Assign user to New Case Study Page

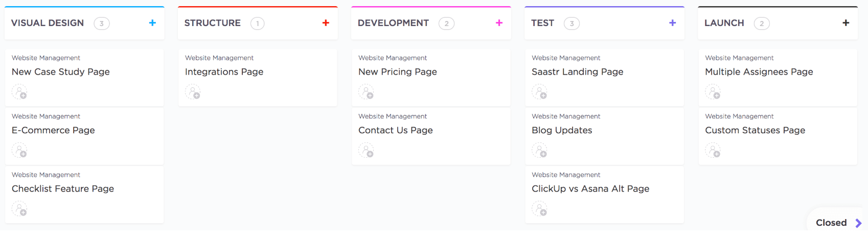[19, 92]
